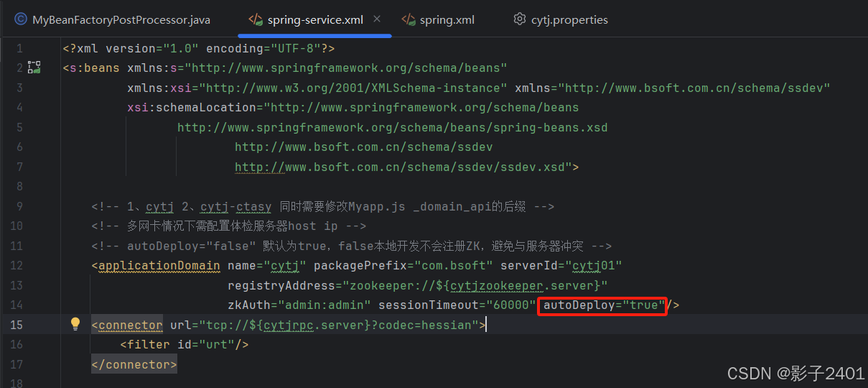Click line number 9 in the gutter
Image resolution: width=868 pixels, height=388 pixels.
point(19,207)
